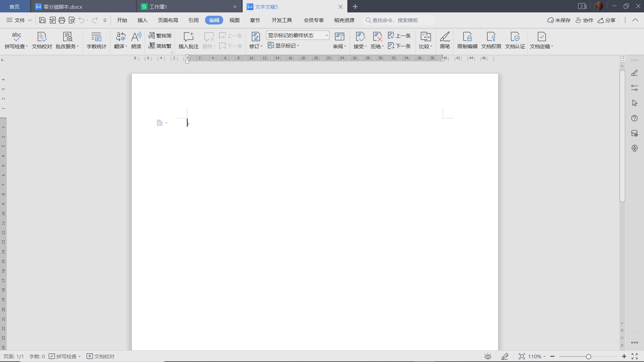
Task: Click the print icon in quick access toolbar
Action: click(62, 20)
